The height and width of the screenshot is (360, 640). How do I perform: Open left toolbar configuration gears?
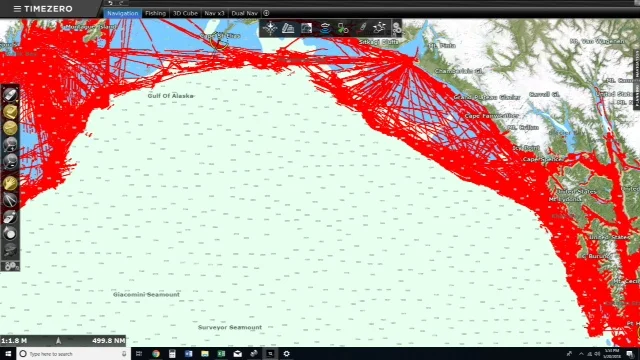click(x=10, y=266)
